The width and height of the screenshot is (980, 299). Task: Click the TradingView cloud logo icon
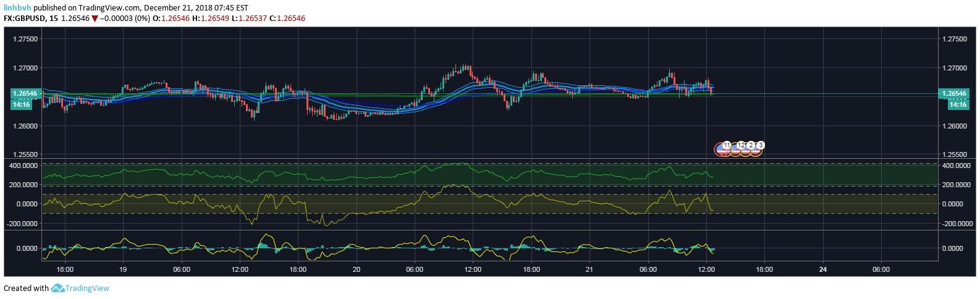click(x=57, y=288)
